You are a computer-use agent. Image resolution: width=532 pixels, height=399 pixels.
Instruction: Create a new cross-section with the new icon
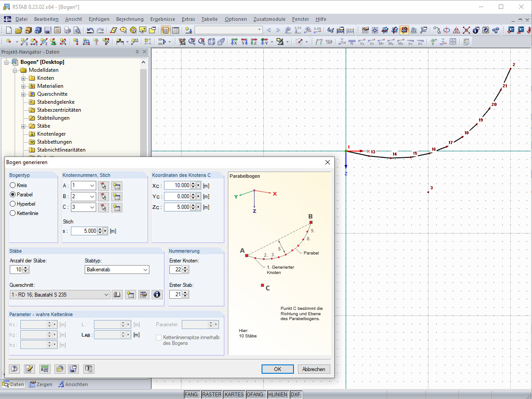130,294
